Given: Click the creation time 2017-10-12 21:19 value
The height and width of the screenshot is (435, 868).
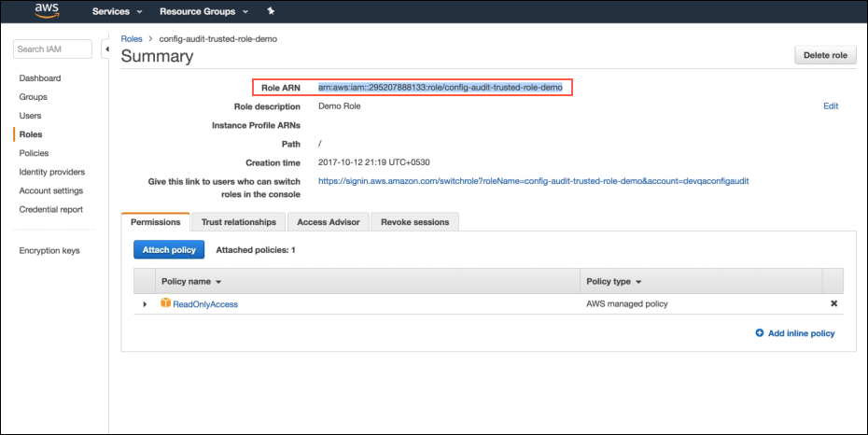Looking at the screenshot, I should click(373, 162).
